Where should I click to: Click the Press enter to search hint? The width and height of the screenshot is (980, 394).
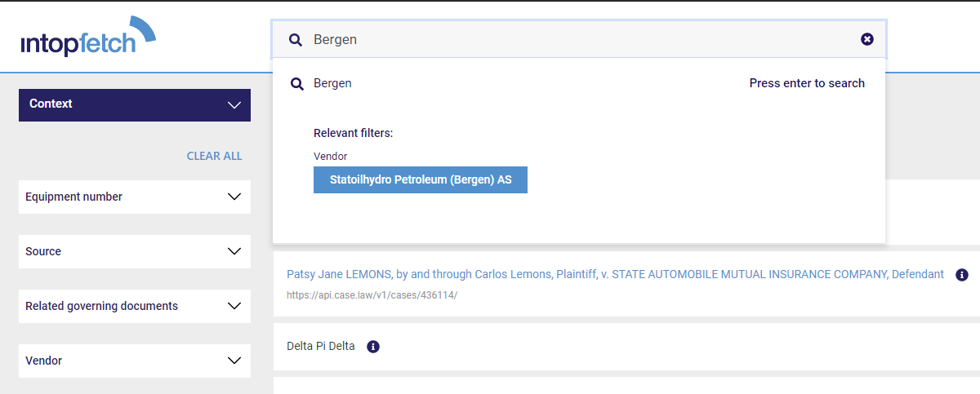pos(807,83)
